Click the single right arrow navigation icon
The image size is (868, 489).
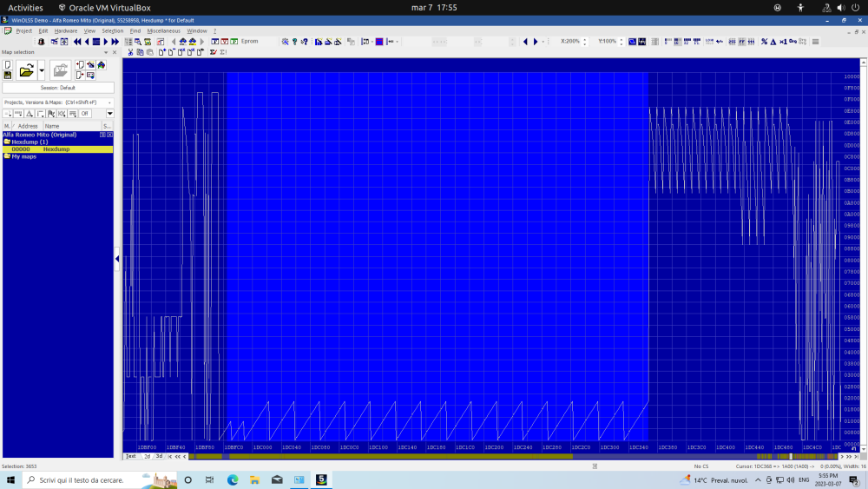[106, 42]
